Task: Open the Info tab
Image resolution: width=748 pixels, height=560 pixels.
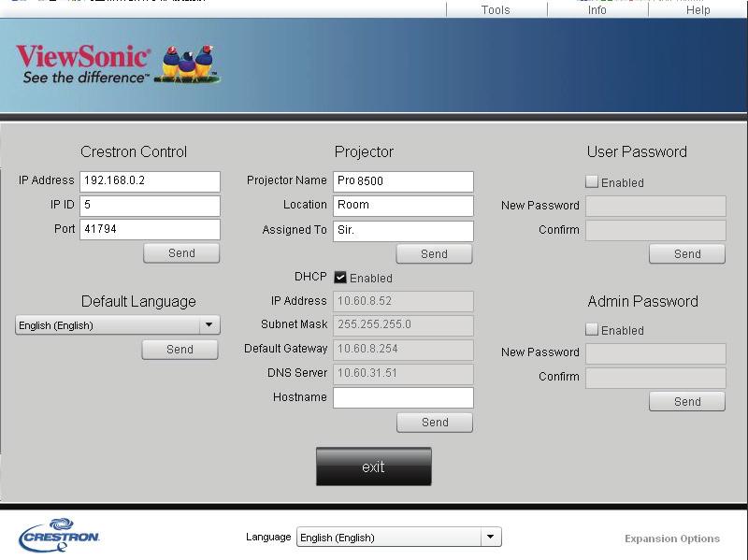Action: 597,9
